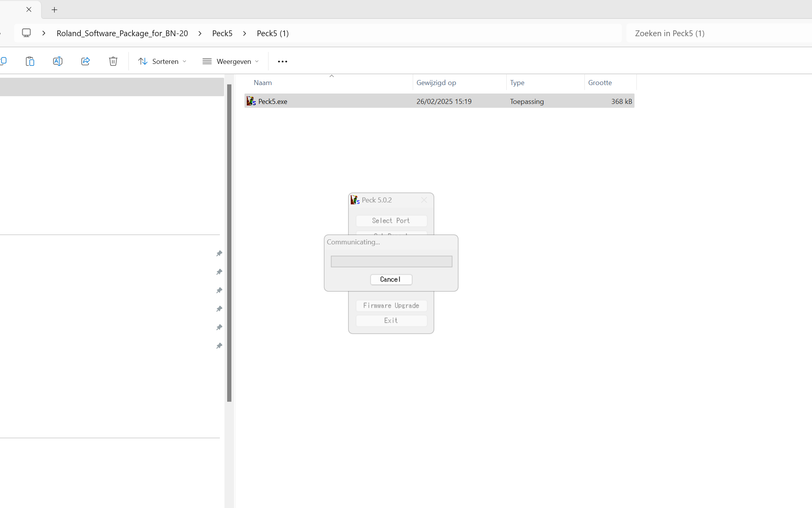
Task: Close the current Explorer tab
Action: (29, 10)
